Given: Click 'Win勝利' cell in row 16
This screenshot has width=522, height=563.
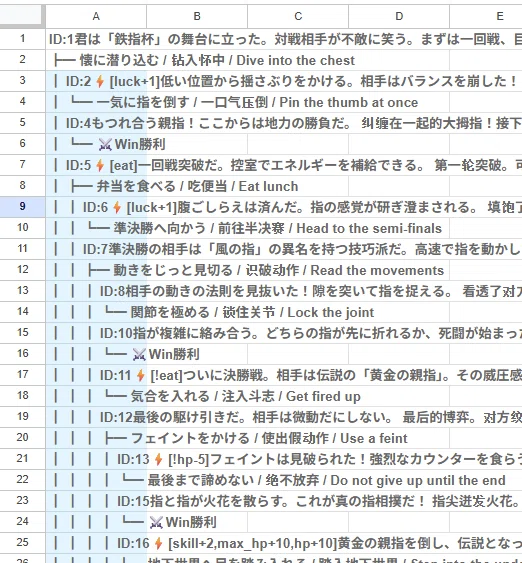Looking at the screenshot, I should point(126,354).
